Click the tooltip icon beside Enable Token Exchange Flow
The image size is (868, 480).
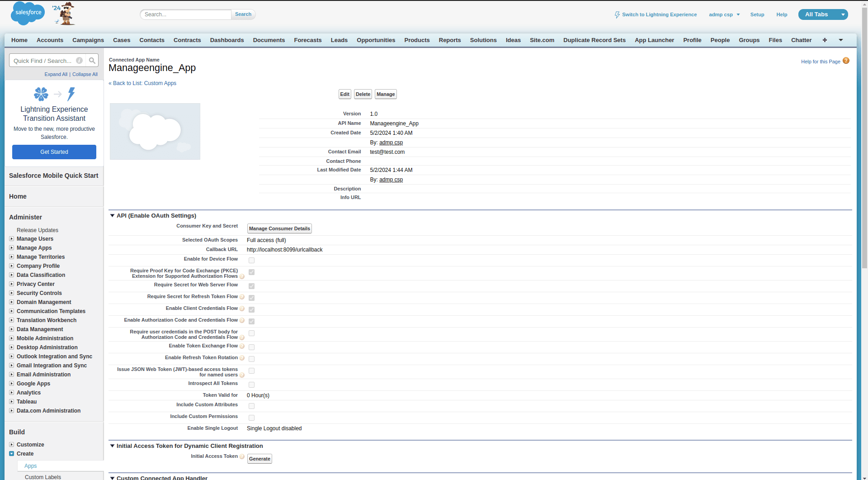click(x=242, y=346)
